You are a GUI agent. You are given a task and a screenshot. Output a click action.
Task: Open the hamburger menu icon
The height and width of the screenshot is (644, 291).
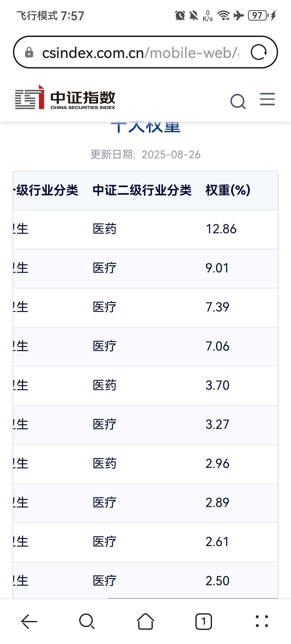[x=267, y=99]
